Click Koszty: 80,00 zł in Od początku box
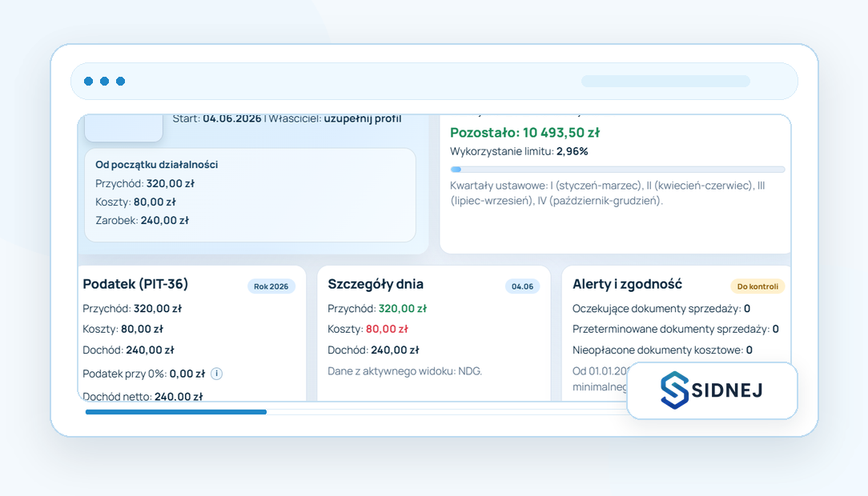The width and height of the screenshot is (868, 496). [135, 202]
